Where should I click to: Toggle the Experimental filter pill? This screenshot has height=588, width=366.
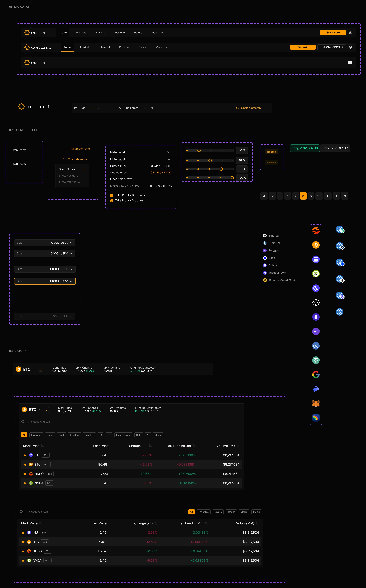[x=123, y=435]
